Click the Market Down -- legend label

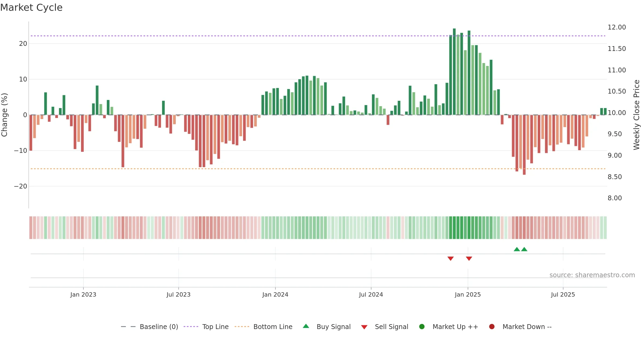527,327
